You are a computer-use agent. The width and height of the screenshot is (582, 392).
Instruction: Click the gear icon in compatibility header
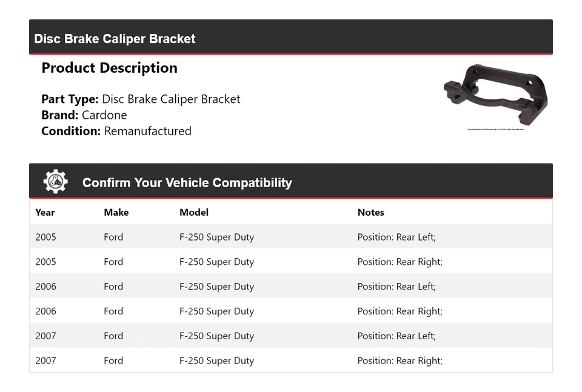(55, 182)
